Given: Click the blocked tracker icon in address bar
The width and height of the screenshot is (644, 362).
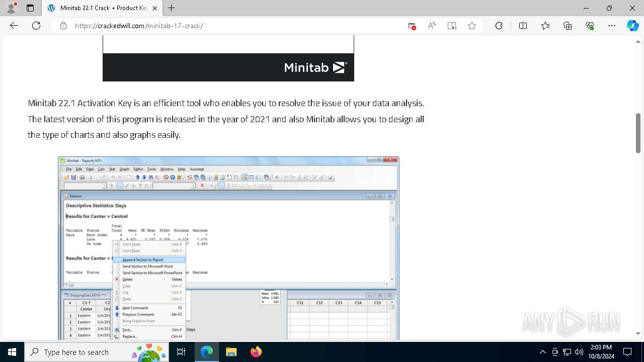Looking at the screenshot, I should tap(412, 26).
